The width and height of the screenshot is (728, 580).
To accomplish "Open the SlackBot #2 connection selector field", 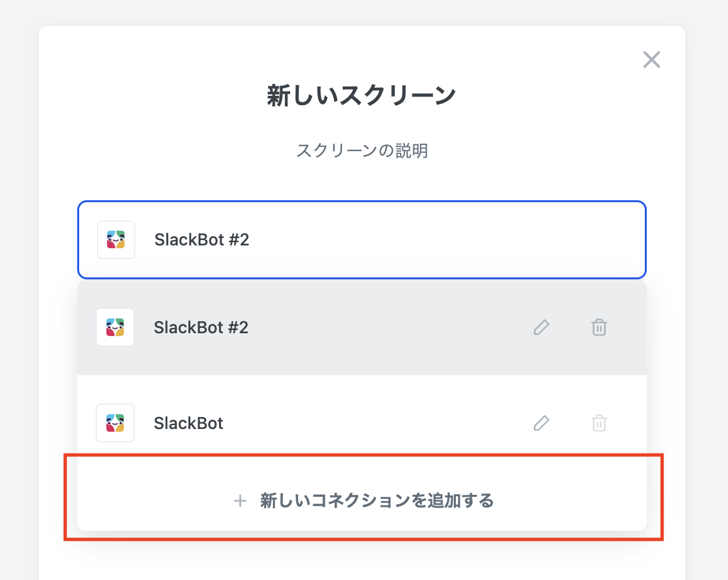I will tap(362, 240).
